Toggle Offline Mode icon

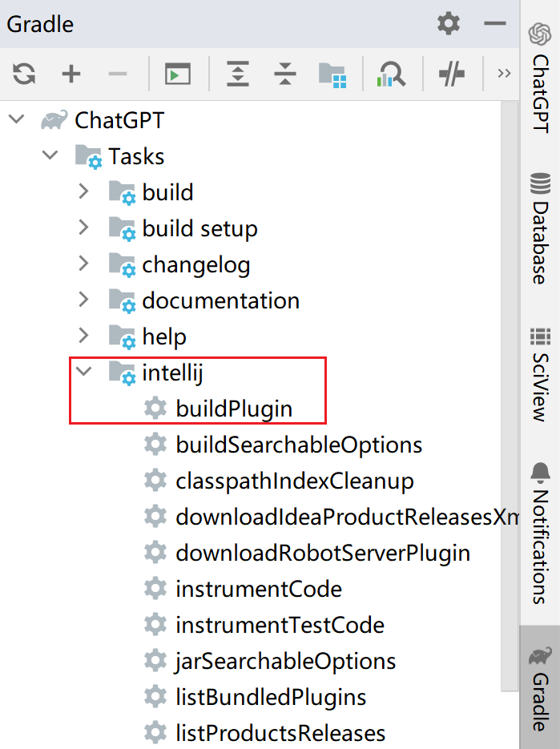452,74
